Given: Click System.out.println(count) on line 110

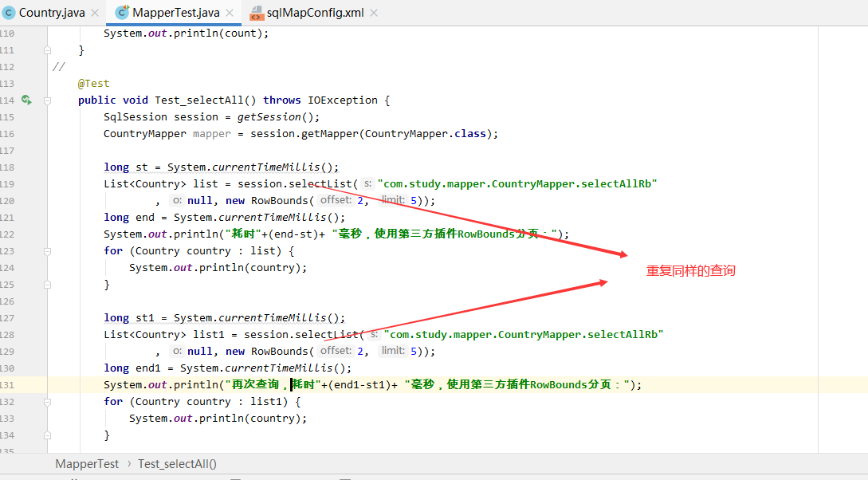Looking at the screenshot, I should (186, 33).
